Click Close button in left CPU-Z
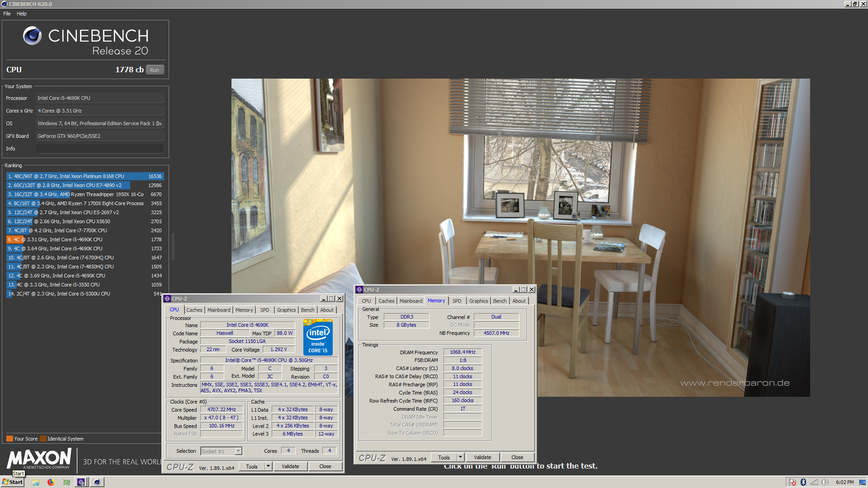Image resolution: width=868 pixels, height=488 pixels. 325,467
